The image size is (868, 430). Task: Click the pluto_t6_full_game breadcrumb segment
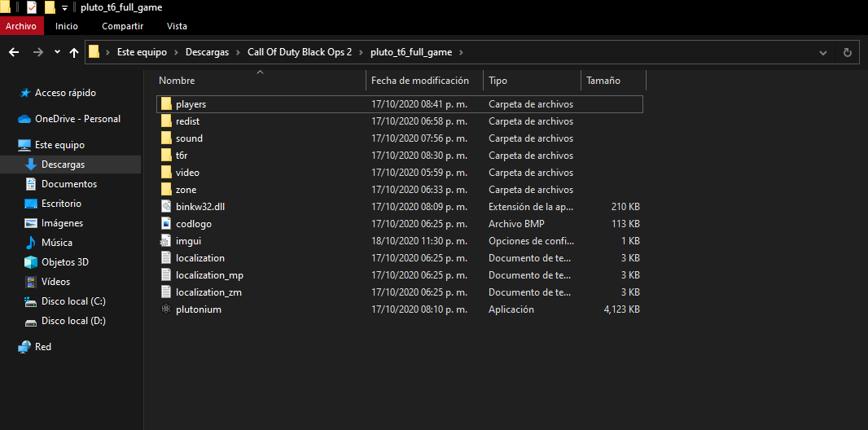(x=411, y=53)
